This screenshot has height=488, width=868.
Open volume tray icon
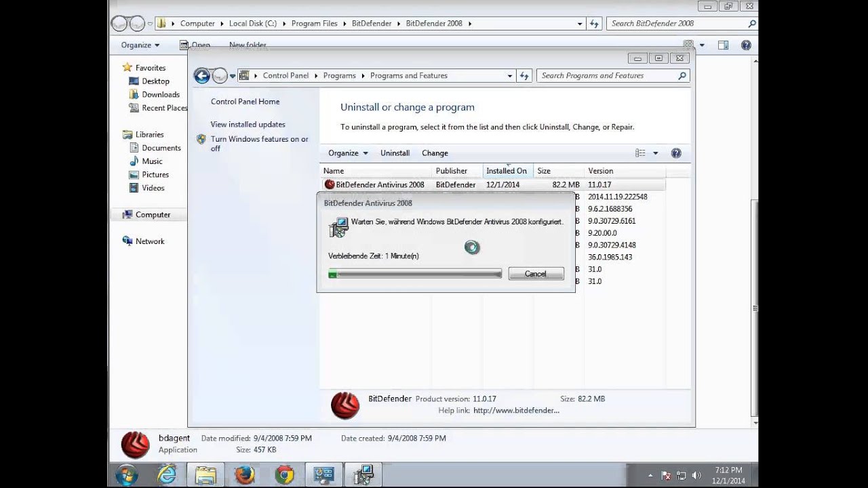[695, 476]
